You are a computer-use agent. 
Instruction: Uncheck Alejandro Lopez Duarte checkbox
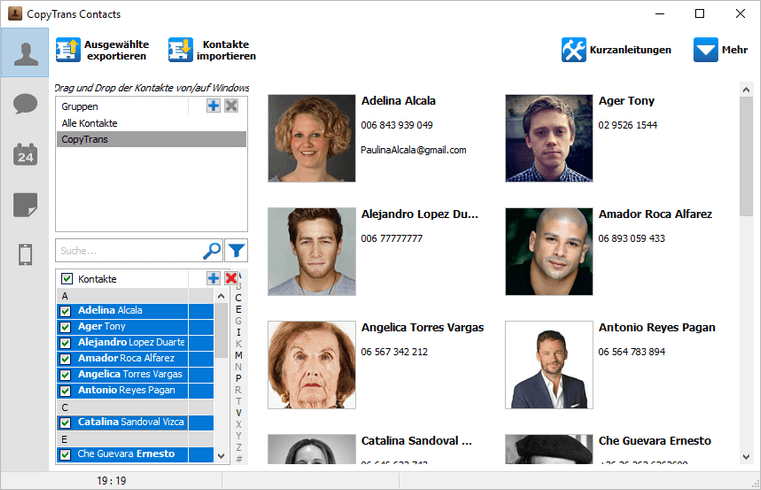click(x=65, y=343)
